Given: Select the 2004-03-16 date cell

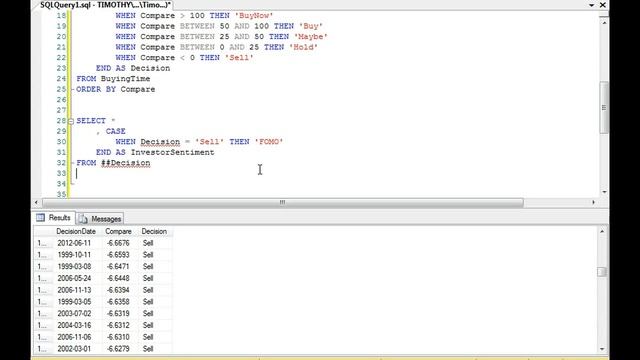Looking at the screenshot, I should (x=74, y=325).
